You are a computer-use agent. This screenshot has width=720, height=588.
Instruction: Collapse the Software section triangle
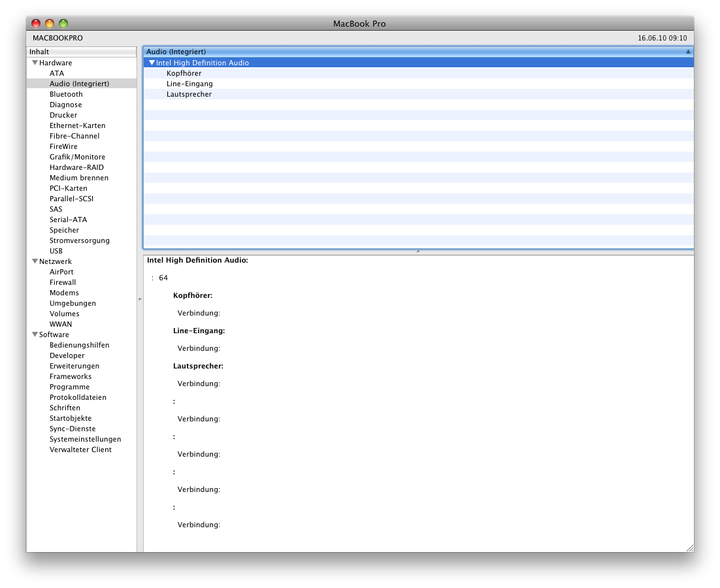pyautogui.click(x=35, y=334)
